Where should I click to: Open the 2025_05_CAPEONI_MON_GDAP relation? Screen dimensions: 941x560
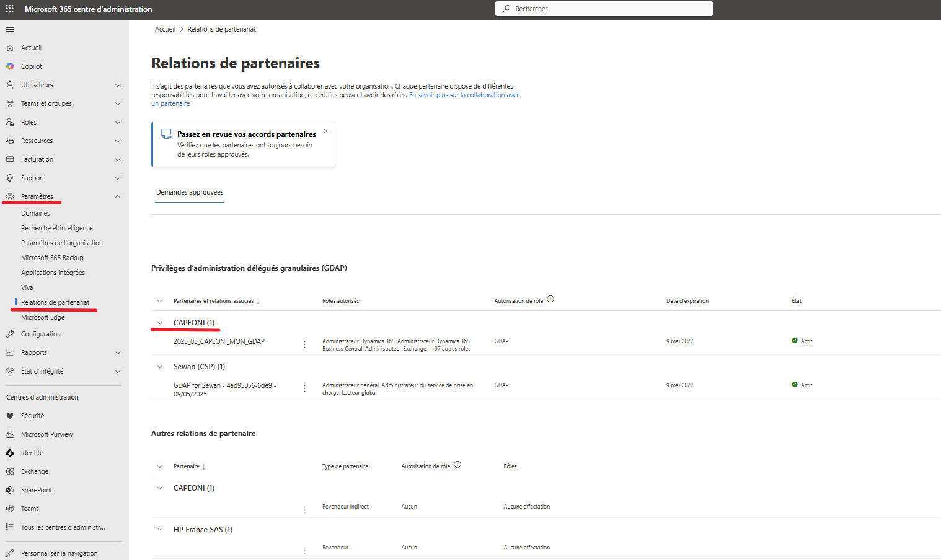[x=219, y=341]
